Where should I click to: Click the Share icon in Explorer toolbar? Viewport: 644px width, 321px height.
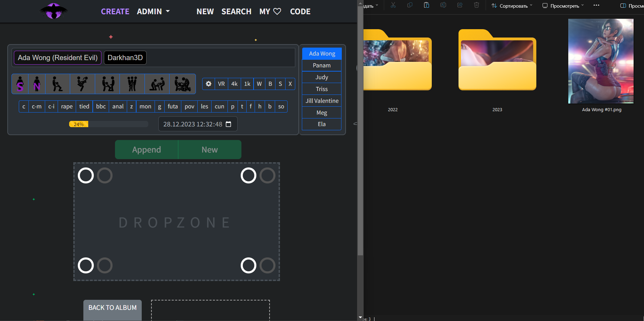(x=460, y=5)
